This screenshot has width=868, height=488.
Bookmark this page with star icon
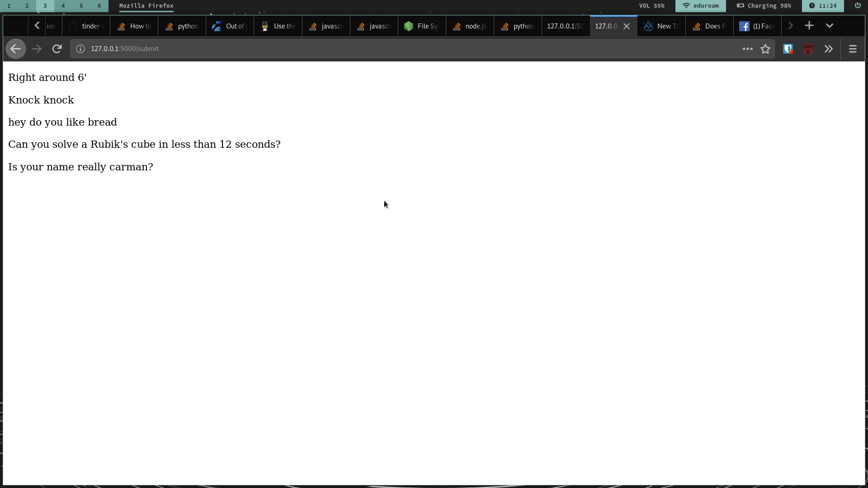coord(765,49)
